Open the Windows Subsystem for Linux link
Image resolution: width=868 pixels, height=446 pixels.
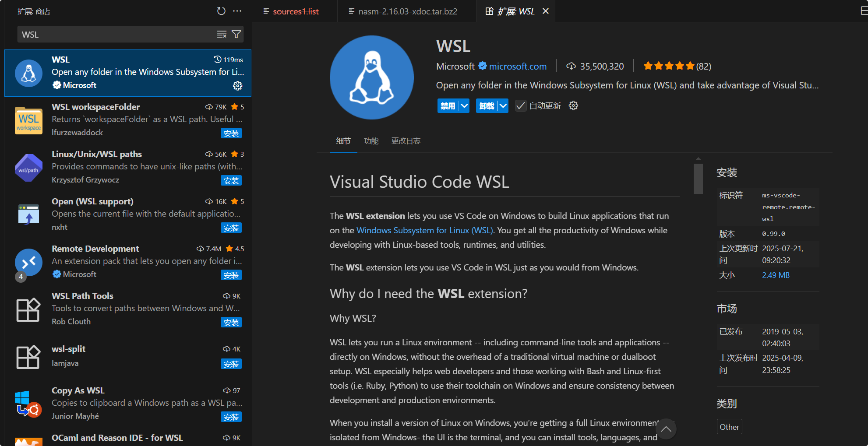(424, 230)
